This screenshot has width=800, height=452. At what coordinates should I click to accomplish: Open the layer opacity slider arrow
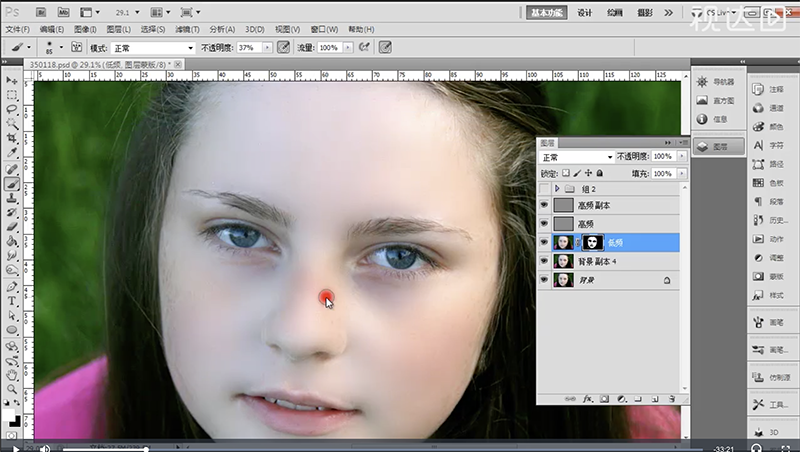[x=682, y=156]
